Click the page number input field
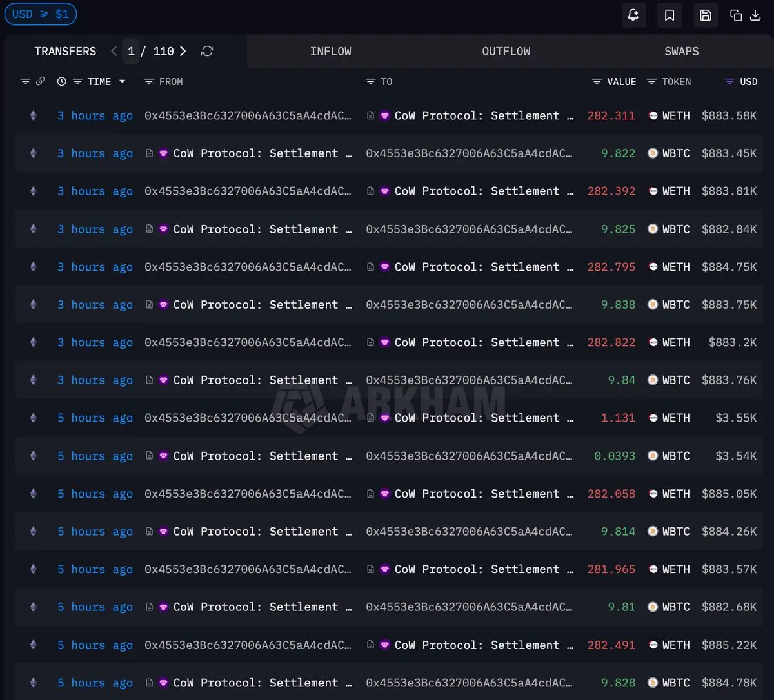 coord(131,51)
